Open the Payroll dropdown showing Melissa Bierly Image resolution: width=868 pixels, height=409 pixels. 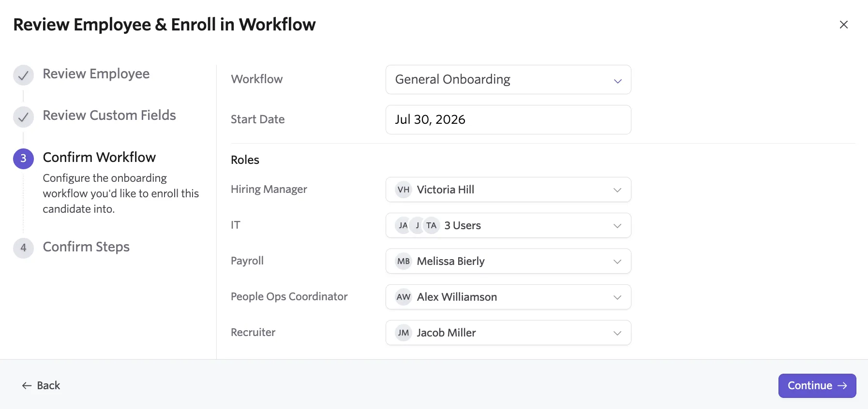pyautogui.click(x=508, y=261)
